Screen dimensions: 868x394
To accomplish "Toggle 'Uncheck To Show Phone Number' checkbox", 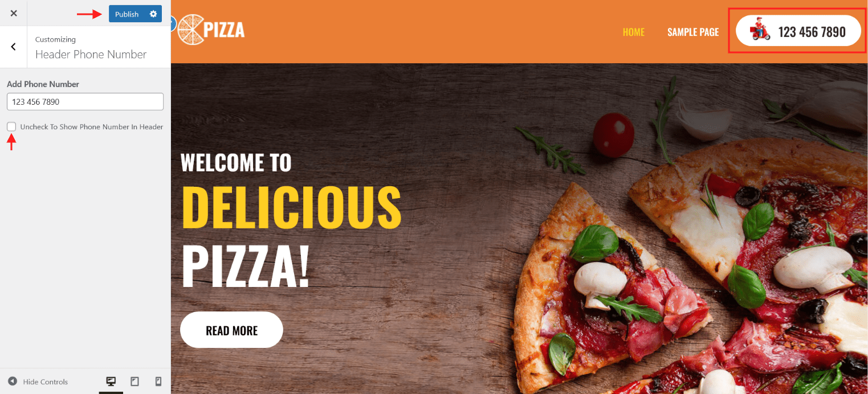I will (11, 126).
